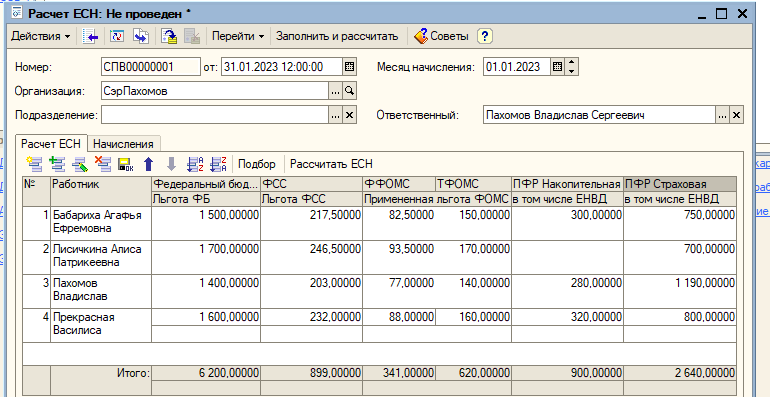
Task: Click the finish editing icon
Action: [126, 164]
